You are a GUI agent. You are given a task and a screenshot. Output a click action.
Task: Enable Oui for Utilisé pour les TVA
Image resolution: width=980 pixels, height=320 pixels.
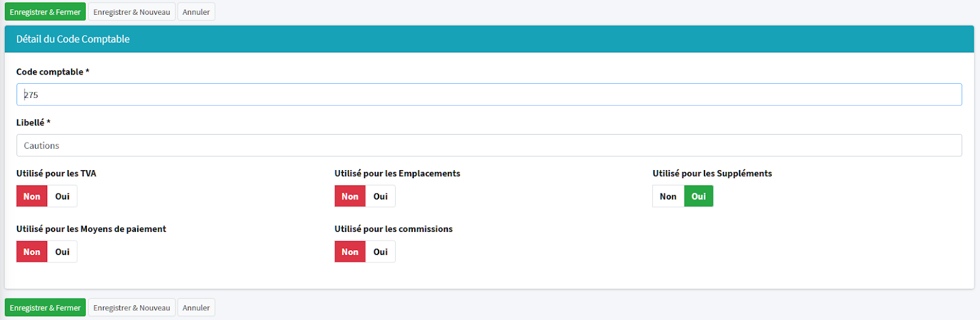click(62, 196)
